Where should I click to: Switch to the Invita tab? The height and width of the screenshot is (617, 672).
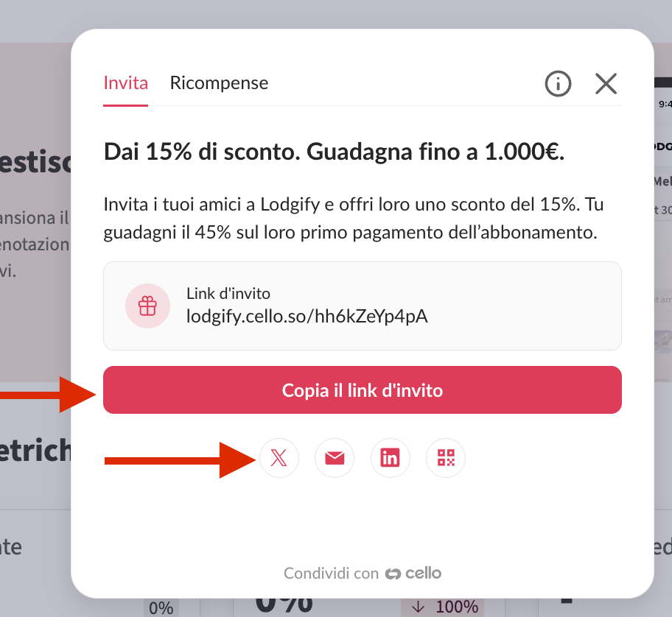(125, 83)
